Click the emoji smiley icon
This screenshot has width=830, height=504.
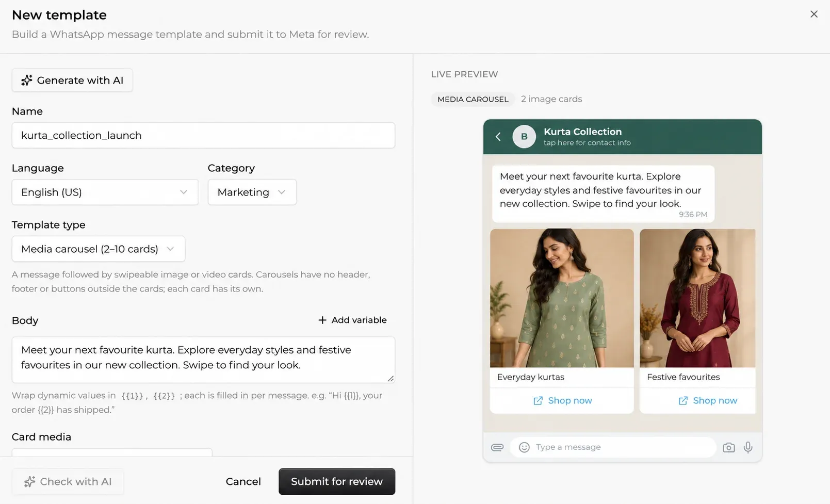point(524,447)
